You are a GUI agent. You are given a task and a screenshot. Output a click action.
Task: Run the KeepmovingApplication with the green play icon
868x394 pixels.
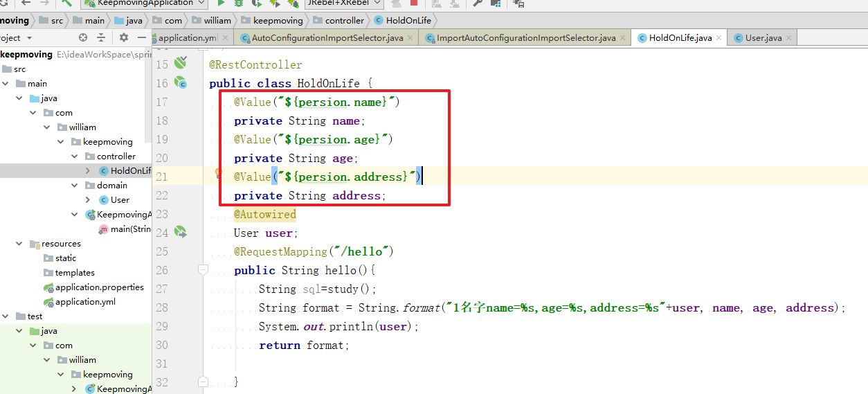[221, 3]
